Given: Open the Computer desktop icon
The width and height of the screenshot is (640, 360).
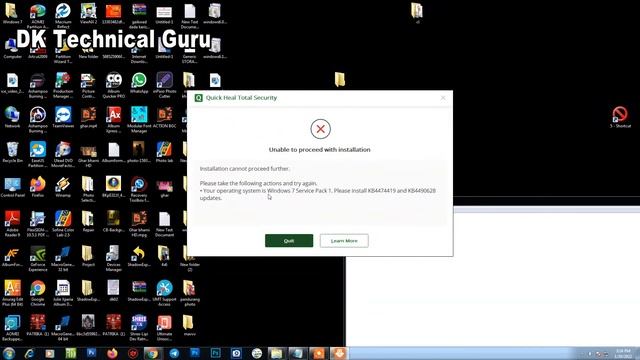Looking at the screenshot, I should point(12,48).
